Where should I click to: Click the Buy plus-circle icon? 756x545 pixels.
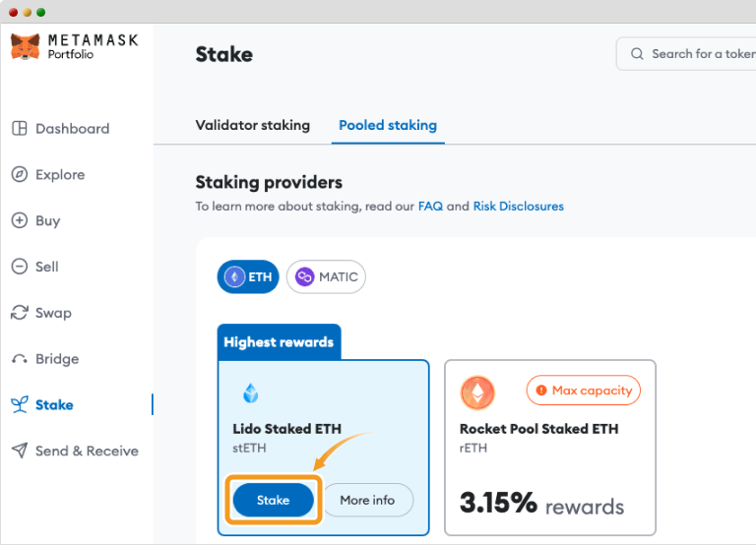pos(19,221)
